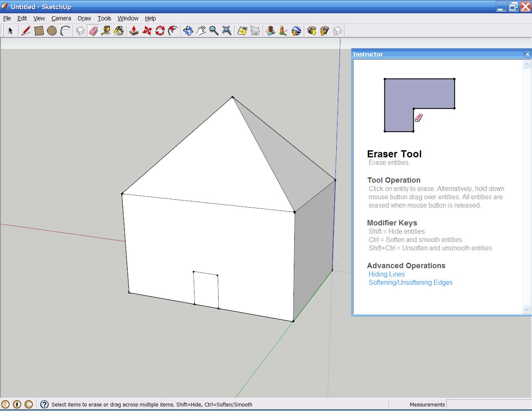The width and height of the screenshot is (532, 411).
Task: Select the Eraser tool
Action: [93, 30]
